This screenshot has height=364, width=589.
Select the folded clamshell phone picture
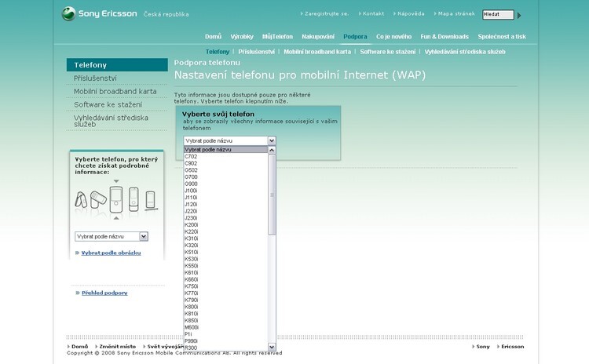pyautogui.click(x=81, y=199)
